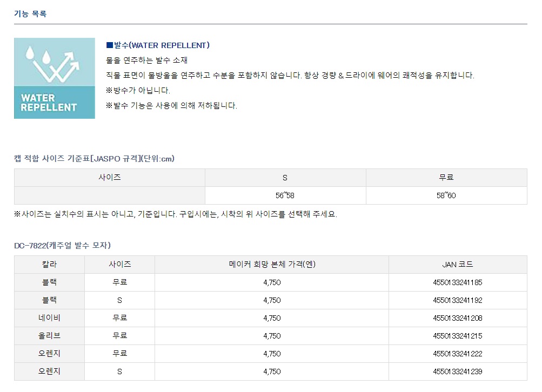Click JAN code 4550133241215

[457, 336]
